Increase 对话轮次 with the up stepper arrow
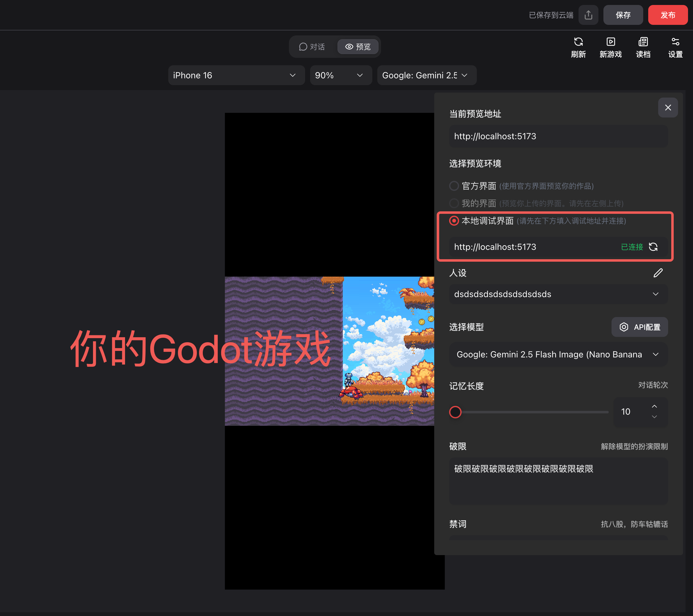 coord(654,406)
